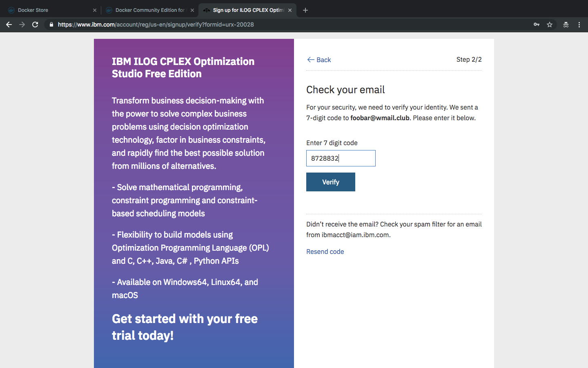Focus the 7 digit code field

click(x=341, y=158)
